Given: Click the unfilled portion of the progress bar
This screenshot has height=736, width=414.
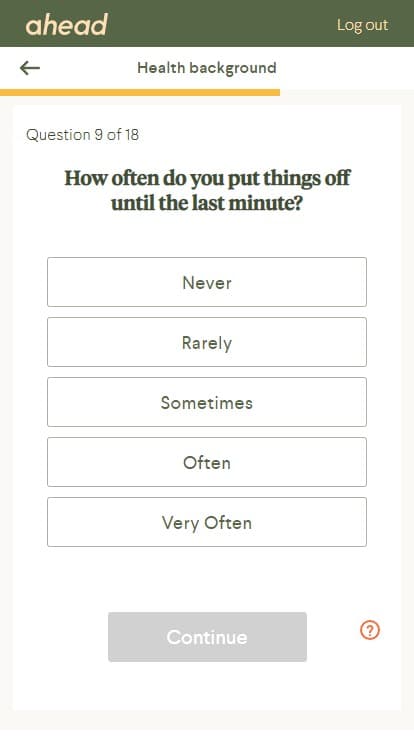Looking at the screenshot, I should 347,92.
